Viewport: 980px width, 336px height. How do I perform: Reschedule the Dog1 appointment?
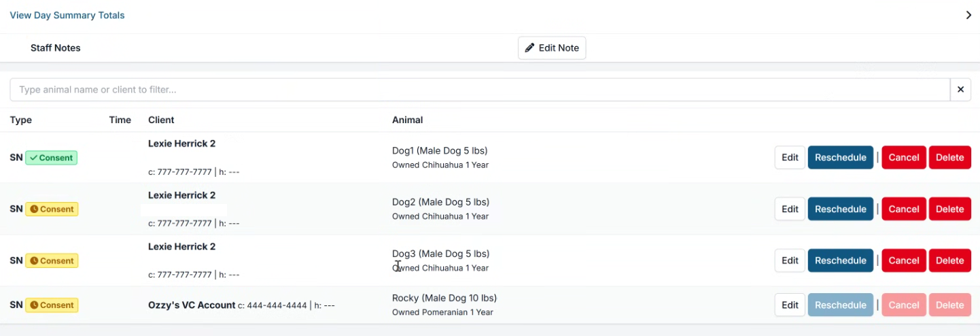[x=840, y=158]
